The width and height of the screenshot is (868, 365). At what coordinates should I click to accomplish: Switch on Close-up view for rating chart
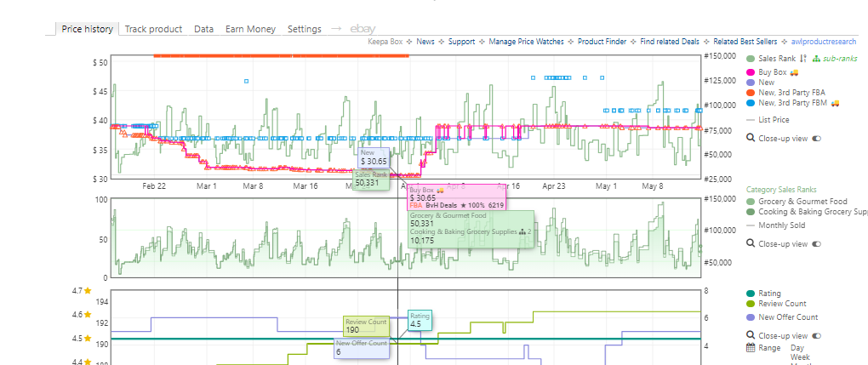(x=817, y=335)
